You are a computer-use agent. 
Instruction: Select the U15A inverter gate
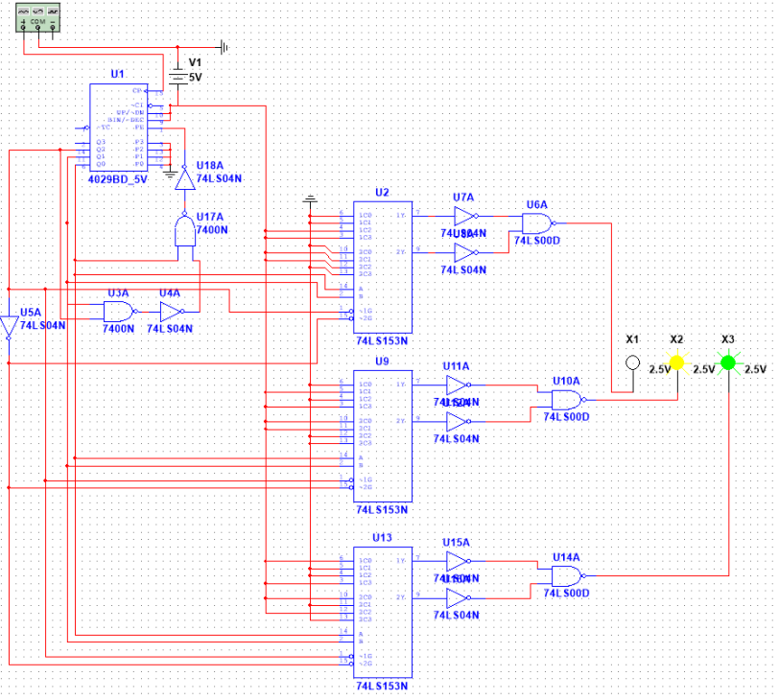point(459,561)
